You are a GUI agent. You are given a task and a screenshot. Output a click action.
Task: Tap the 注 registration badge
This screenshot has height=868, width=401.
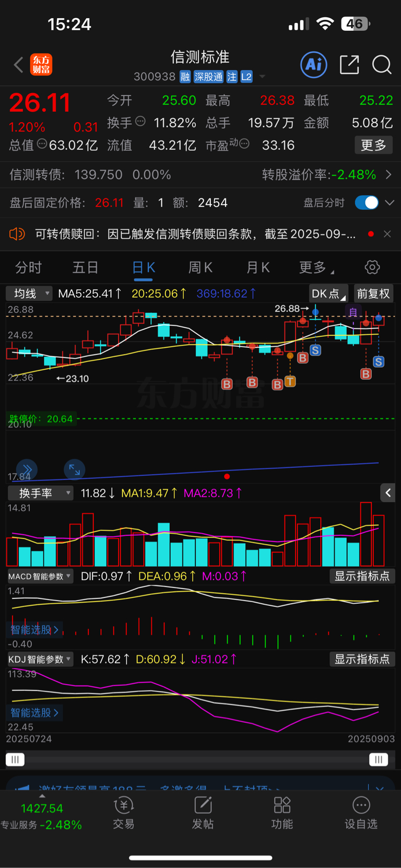tap(232, 77)
